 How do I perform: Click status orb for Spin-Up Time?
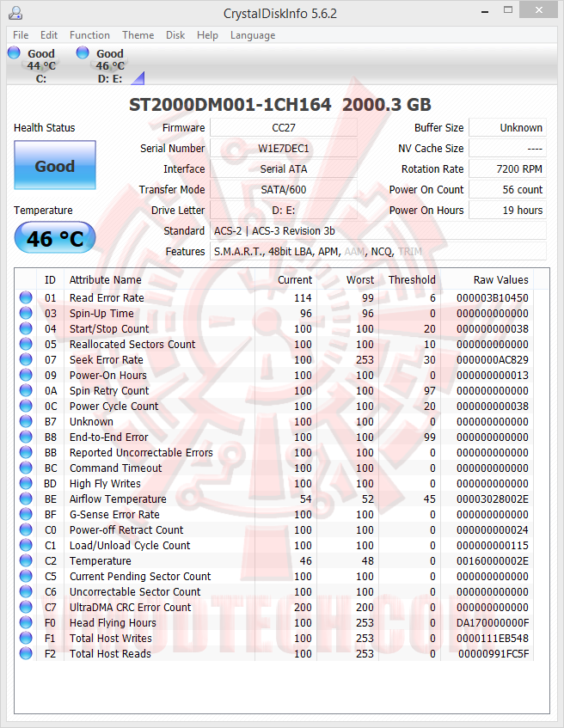point(26,313)
